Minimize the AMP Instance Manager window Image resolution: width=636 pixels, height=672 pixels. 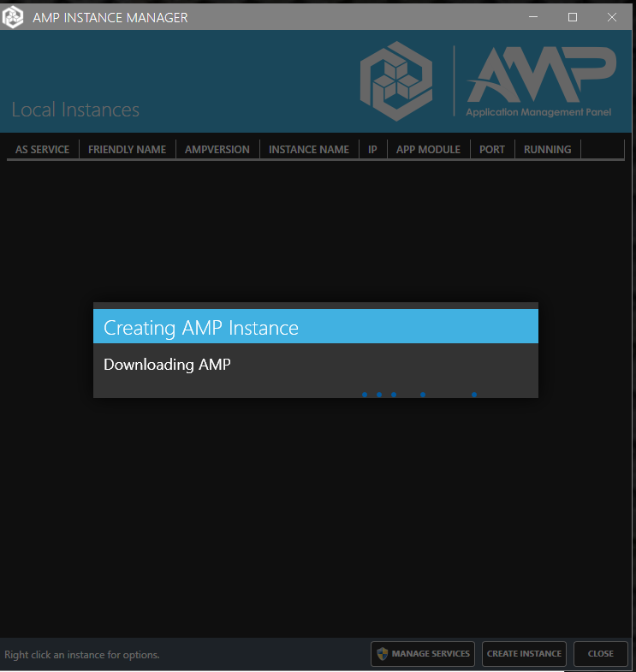(533, 17)
